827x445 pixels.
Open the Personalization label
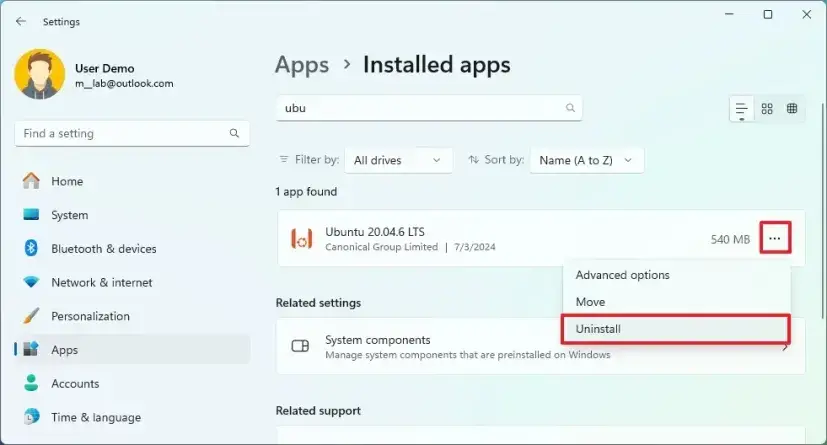pos(90,316)
